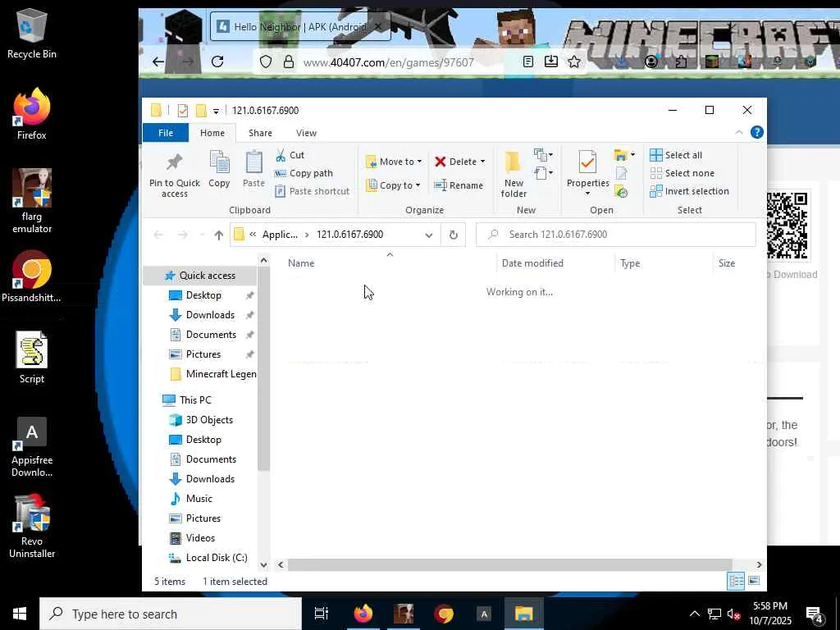840x630 pixels.
Task: Open the Copy to dropdown
Action: [x=393, y=185]
